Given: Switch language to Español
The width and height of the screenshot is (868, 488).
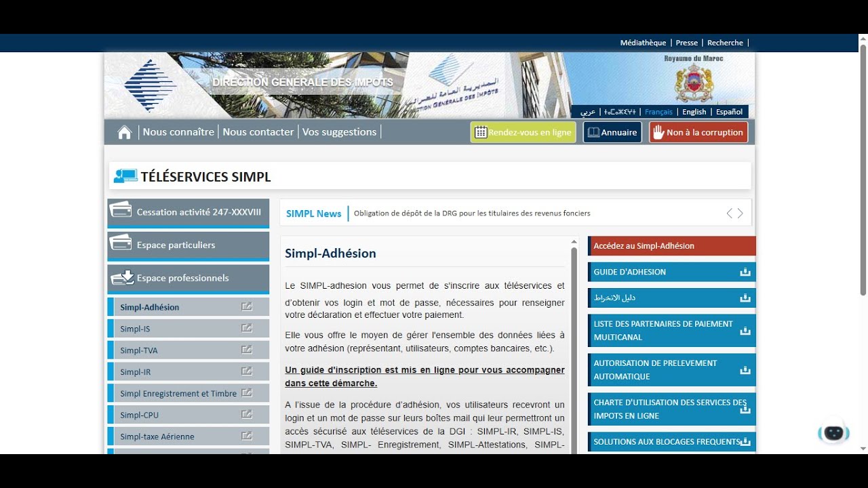Looking at the screenshot, I should point(730,112).
